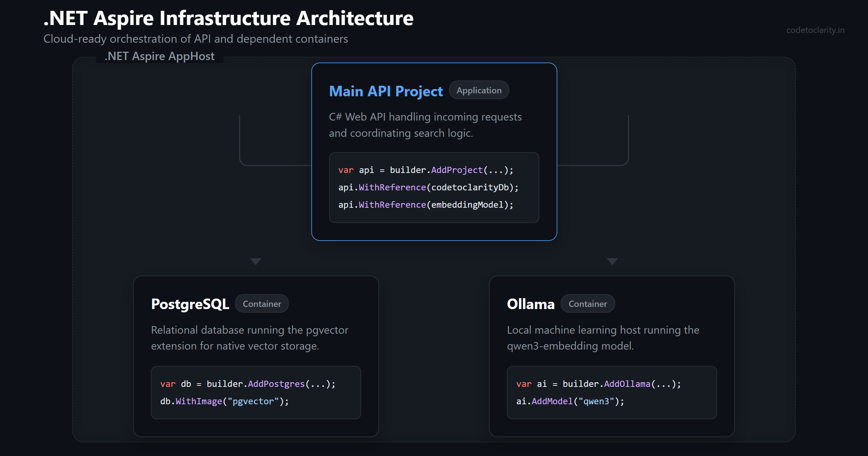
Task: Click the C# Web API description text
Action: click(425, 125)
